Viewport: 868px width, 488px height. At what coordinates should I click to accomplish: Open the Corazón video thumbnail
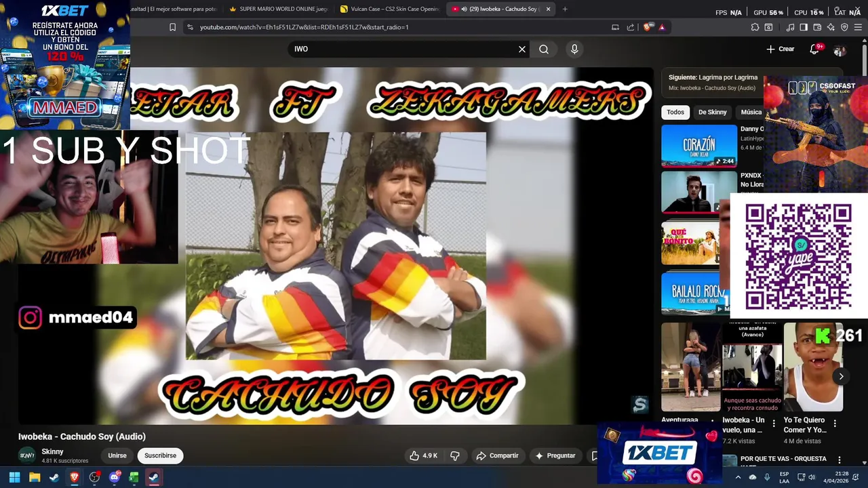coord(699,146)
